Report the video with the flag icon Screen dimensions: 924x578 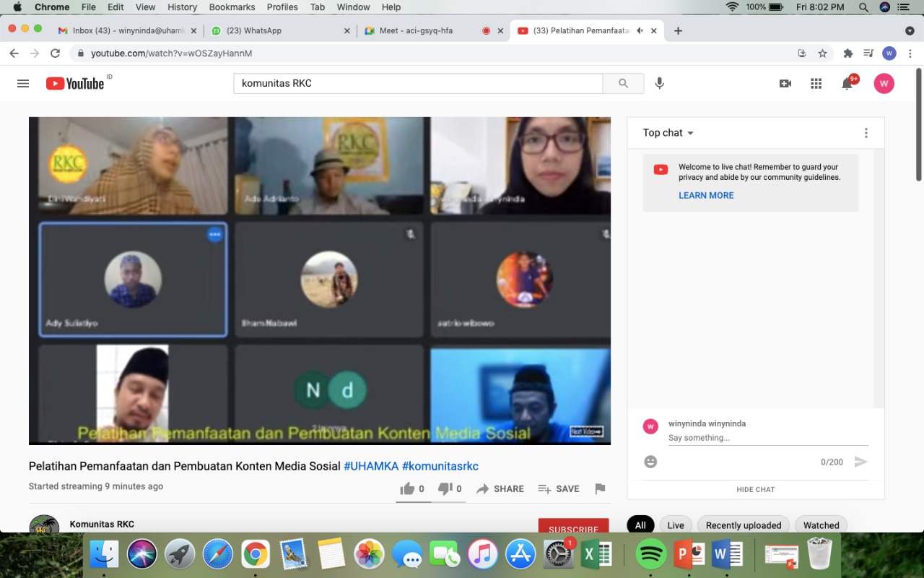(600, 489)
